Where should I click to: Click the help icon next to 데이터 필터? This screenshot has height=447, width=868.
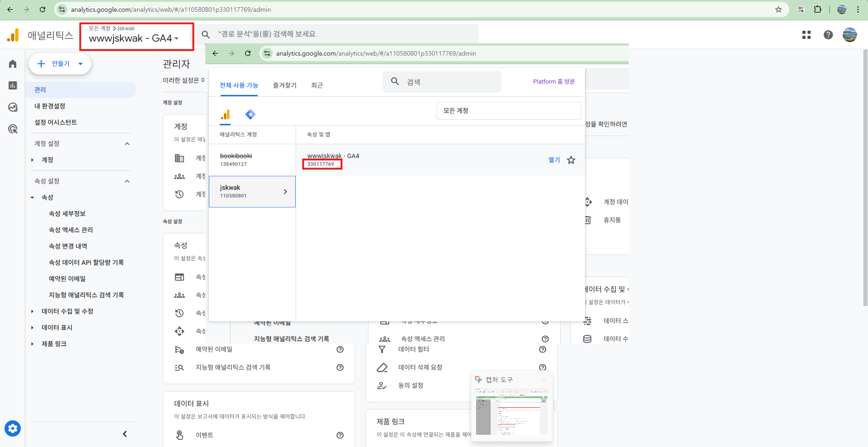542,349
